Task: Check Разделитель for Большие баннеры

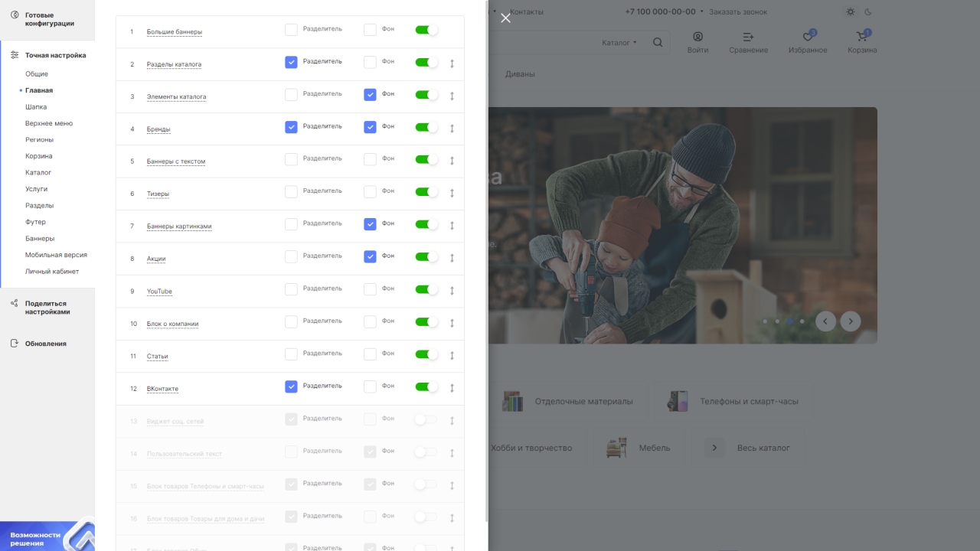Action: [x=291, y=30]
